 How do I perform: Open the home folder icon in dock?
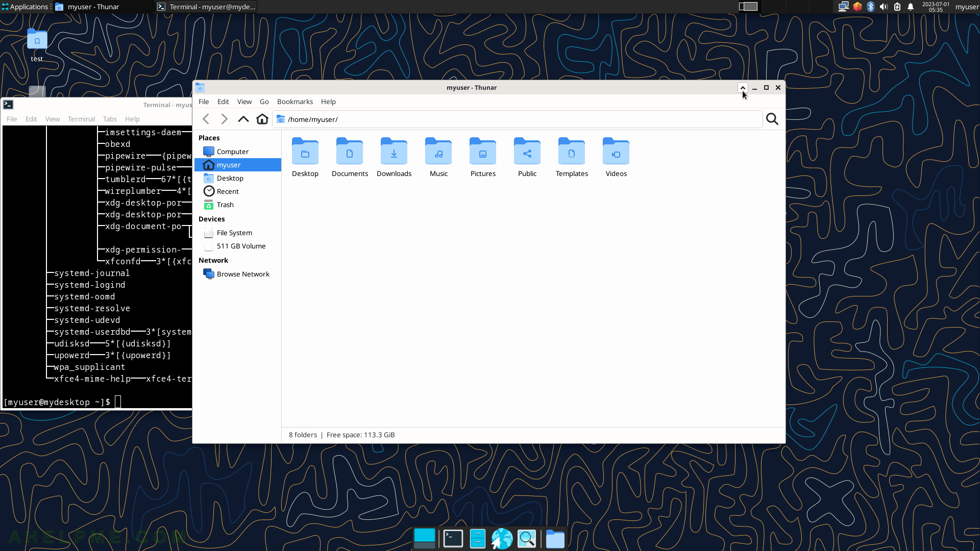555,538
